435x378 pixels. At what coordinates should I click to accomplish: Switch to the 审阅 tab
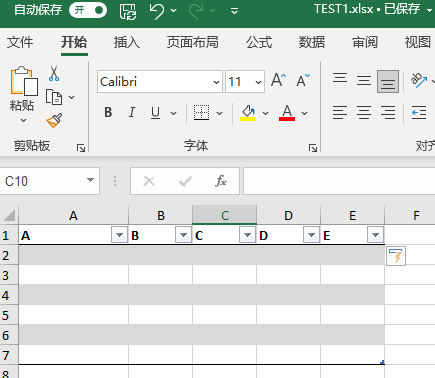365,42
